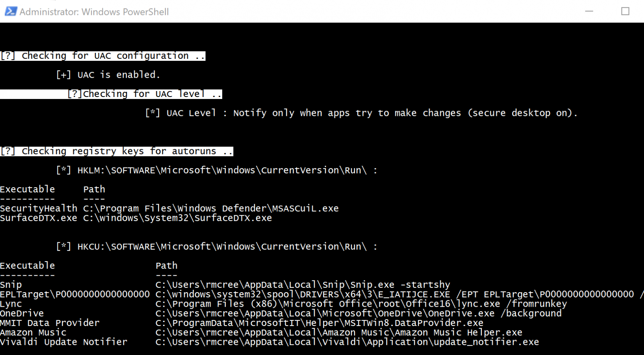
Task: Click the MMIT Data Provider entry
Action: 50,323
